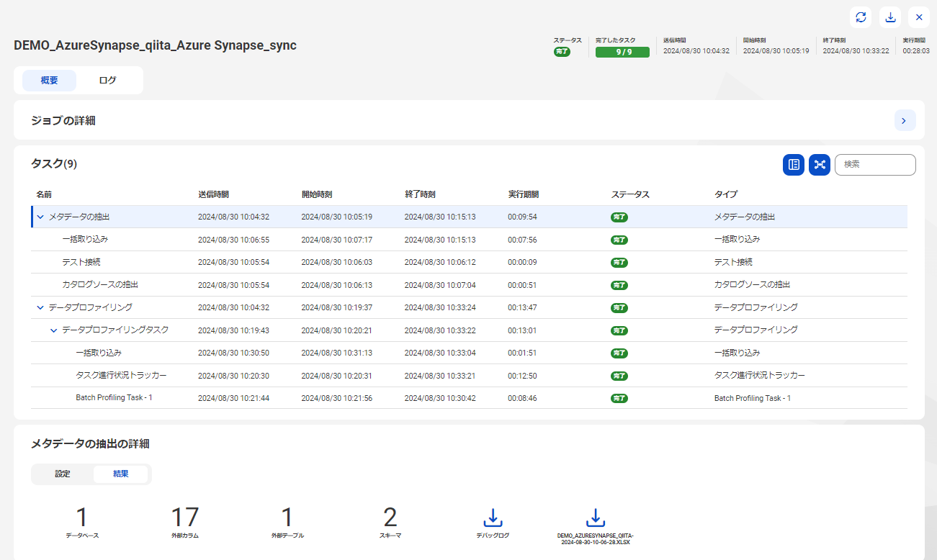
Task: Open the lineage graph view icon
Action: pos(819,164)
